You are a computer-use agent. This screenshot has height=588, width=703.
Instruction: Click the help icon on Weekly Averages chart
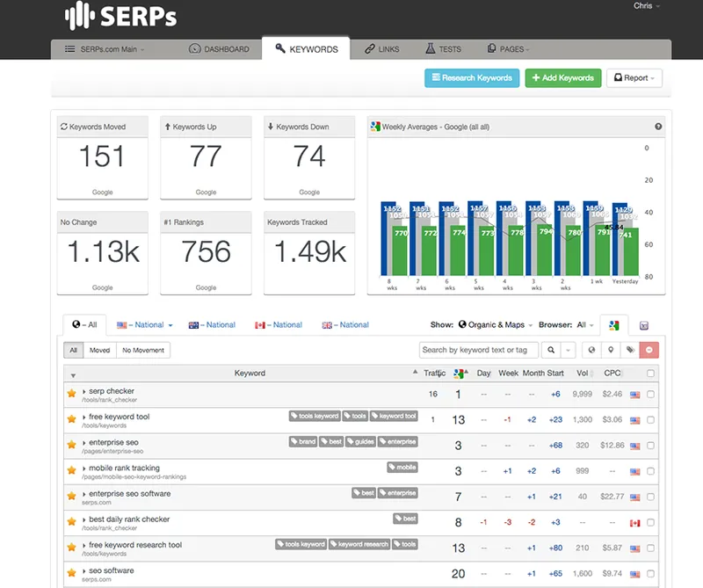(x=658, y=127)
